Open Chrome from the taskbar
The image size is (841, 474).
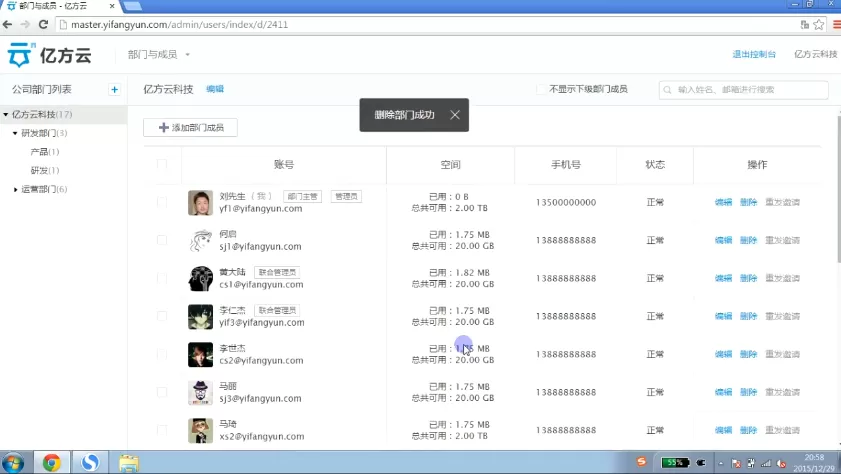tap(51, 462)
